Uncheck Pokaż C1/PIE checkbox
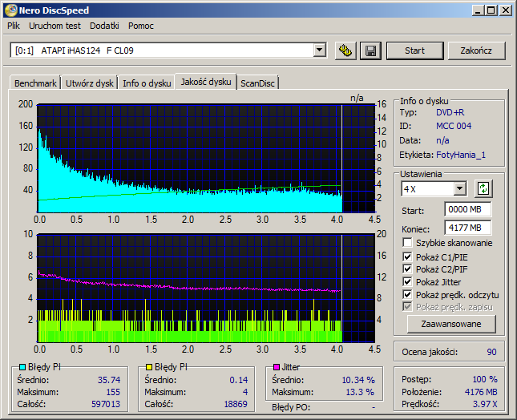 pos(407,256)
